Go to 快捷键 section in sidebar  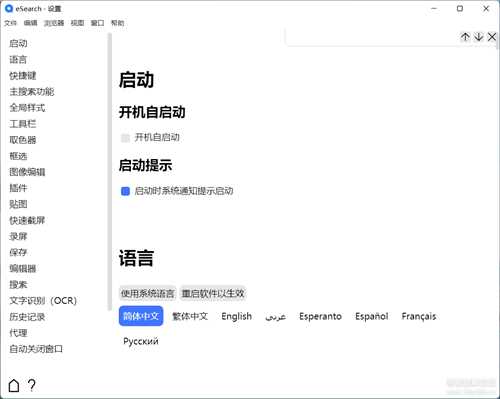[23, 76]
